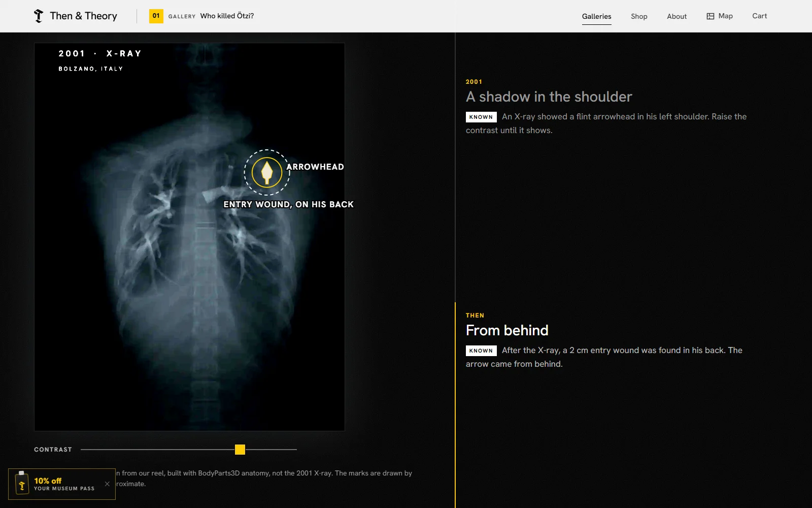View the Cart

759,16
